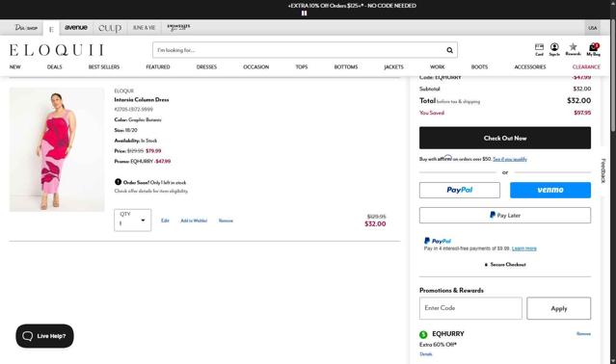Click the search magnifier icon

(x=449, y=50)
